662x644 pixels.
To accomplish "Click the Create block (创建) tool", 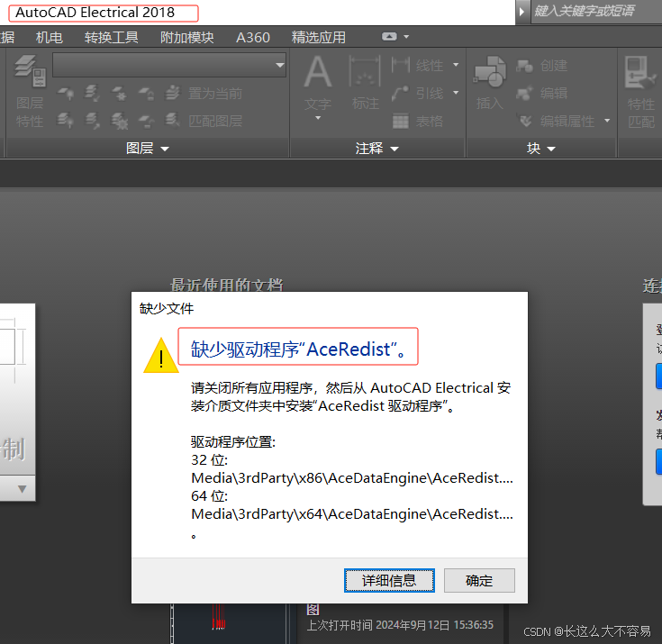I will click(x=541, y=66).
